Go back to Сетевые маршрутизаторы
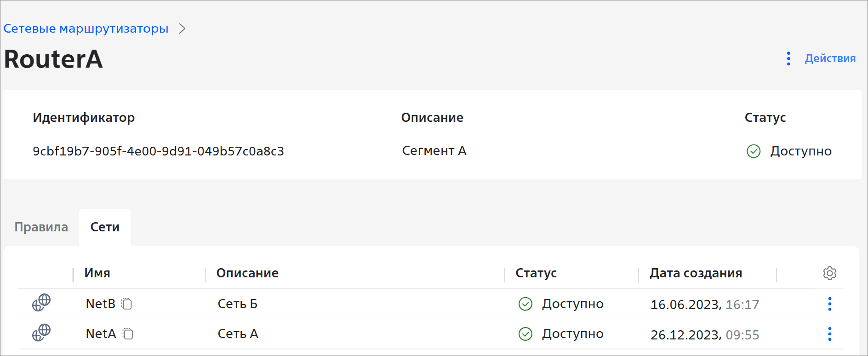Viewport: 868px width, 356px height. (x=86, y=29)
